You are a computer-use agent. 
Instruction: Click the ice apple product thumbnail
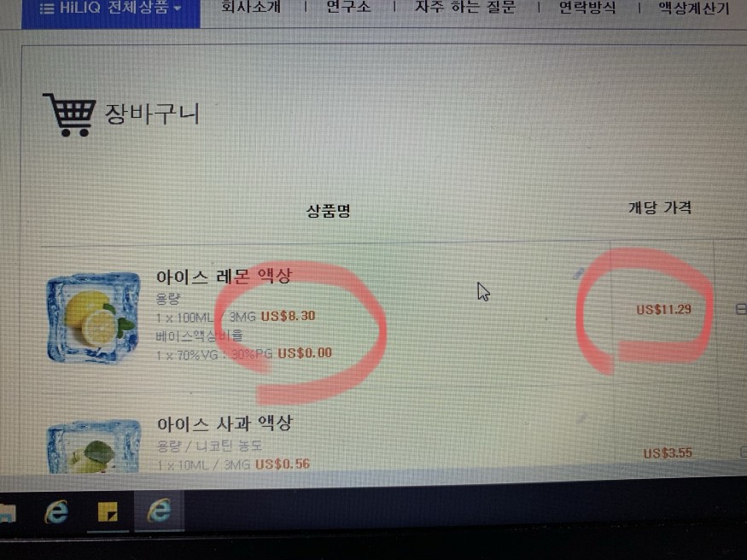click(x=94, y=446)
